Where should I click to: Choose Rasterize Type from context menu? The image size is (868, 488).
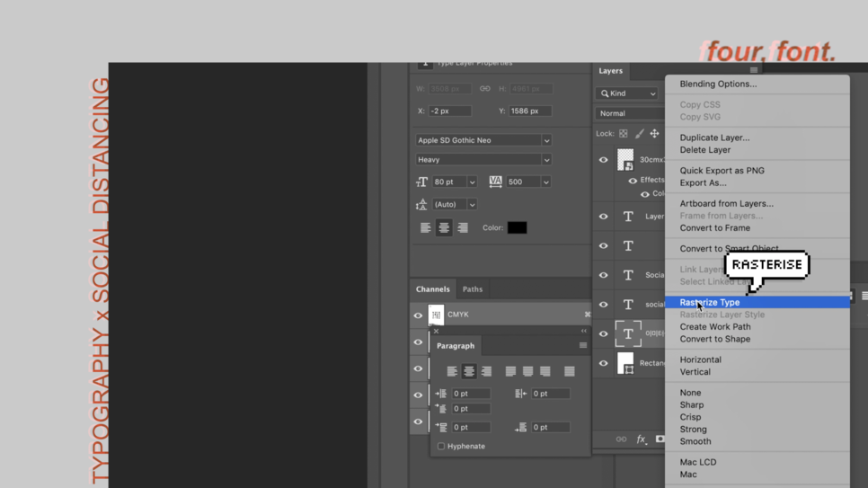757,303
